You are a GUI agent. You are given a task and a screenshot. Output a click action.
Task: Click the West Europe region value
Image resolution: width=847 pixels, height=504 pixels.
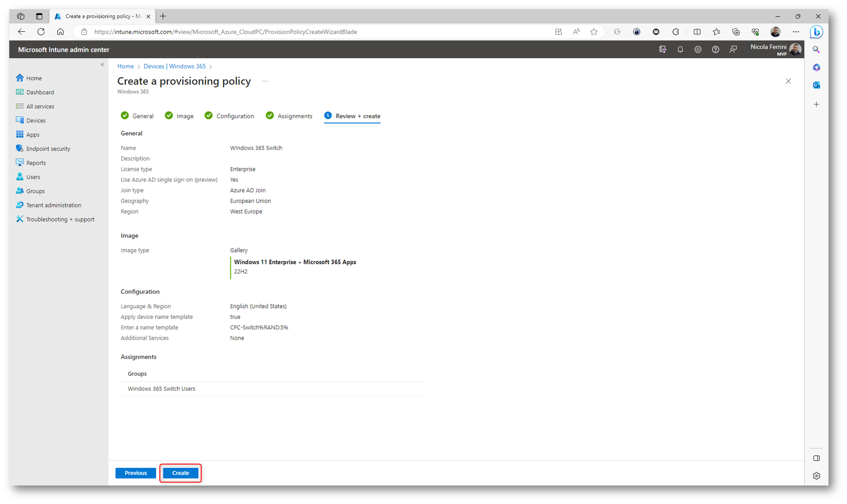246,211
